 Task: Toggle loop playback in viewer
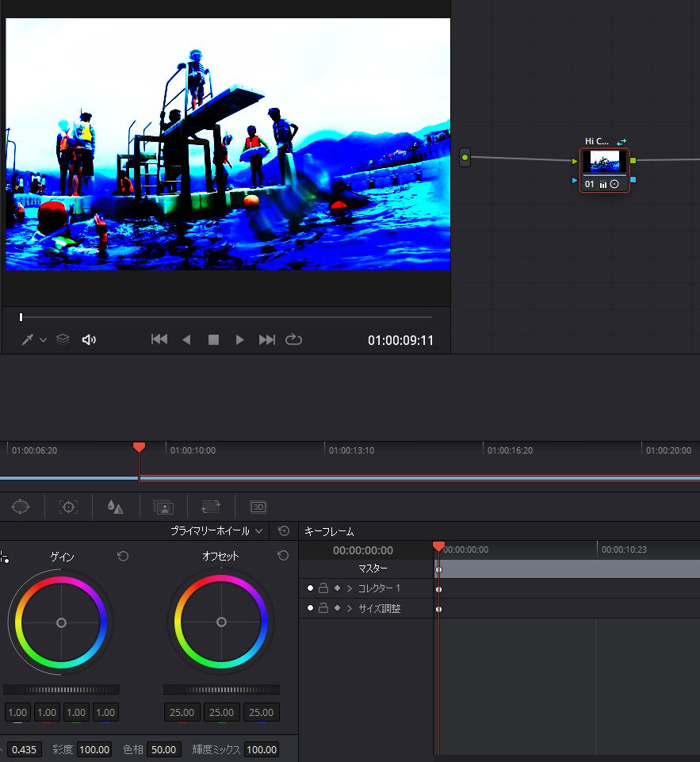293,339
